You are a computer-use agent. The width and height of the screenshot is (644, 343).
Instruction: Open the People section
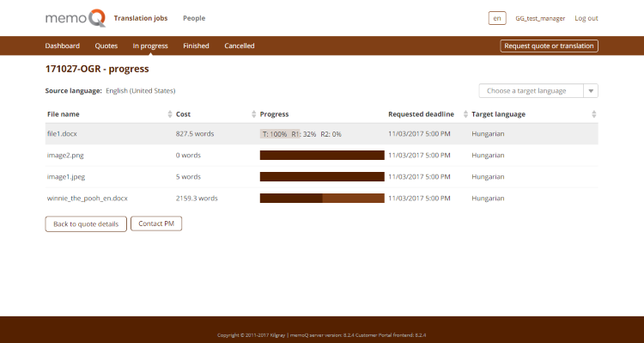(194, 18)
